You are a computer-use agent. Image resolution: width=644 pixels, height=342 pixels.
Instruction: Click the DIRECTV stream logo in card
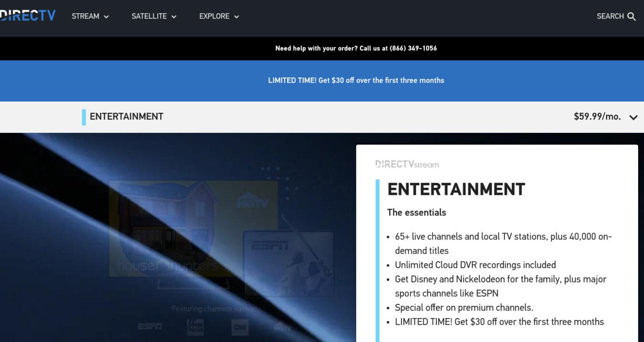407,164
